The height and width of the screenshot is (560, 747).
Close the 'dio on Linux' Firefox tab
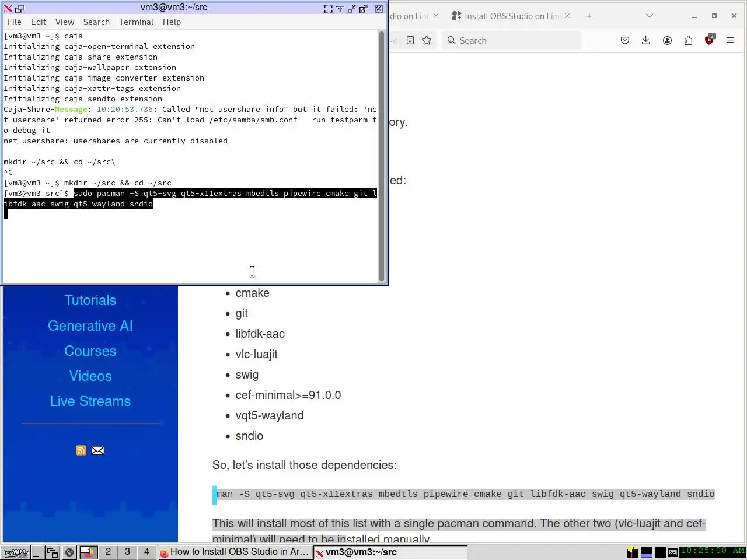point(435,16)
